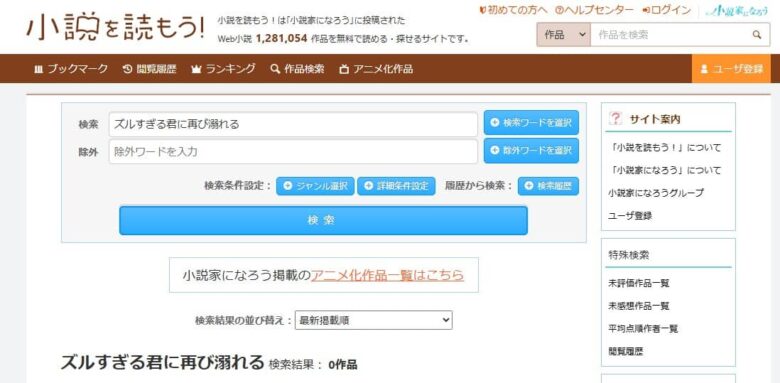Screen dimensions: 780x383
Task: Open 未感想作品一覧 special search link
Action: [639, 306]
